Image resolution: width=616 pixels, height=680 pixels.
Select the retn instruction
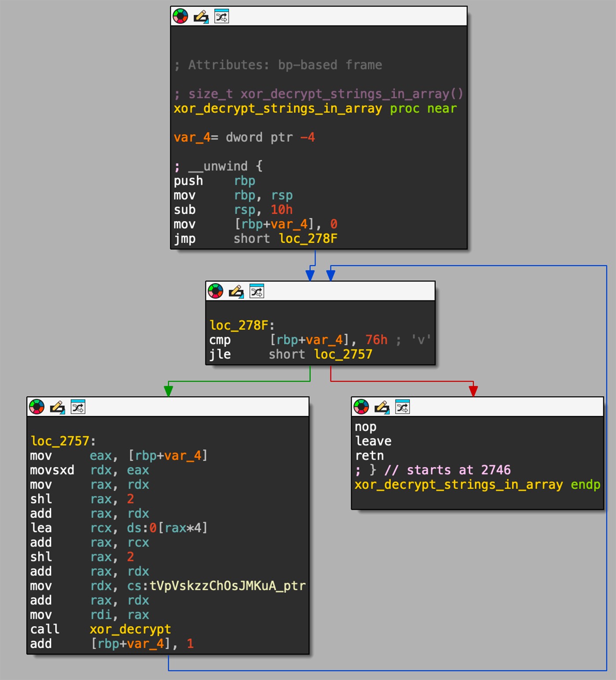[x=370, y=456]
